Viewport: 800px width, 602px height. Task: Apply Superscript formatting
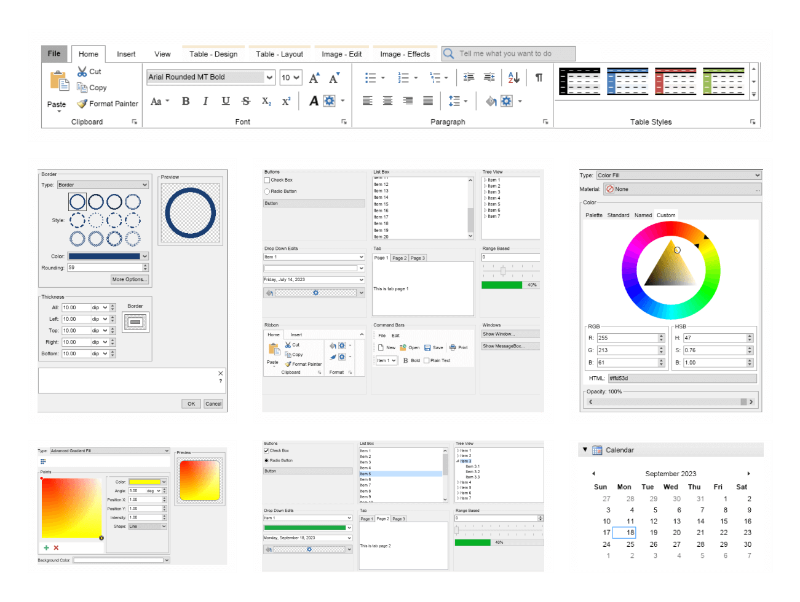(x=286, y=101)
